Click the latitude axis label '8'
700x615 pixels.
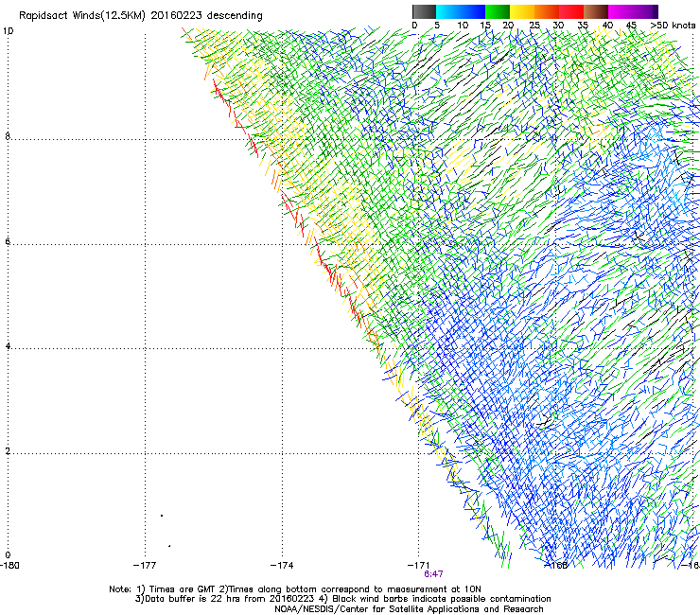click(x=8, y=136)
